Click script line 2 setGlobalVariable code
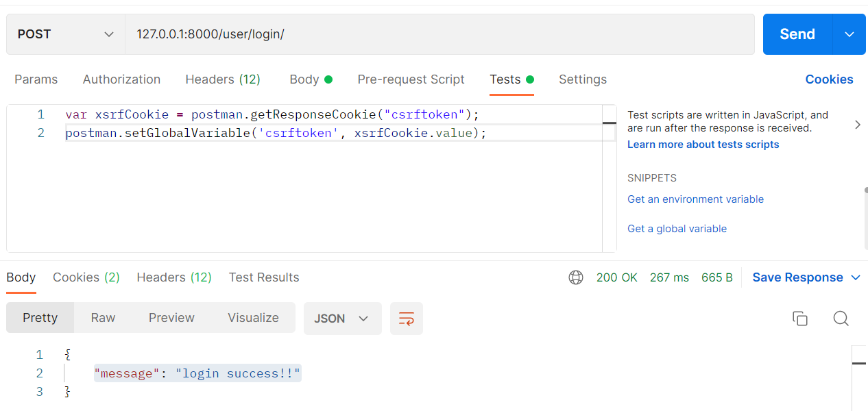The height and width of the screenshot is (411, 868). [276, 133]
